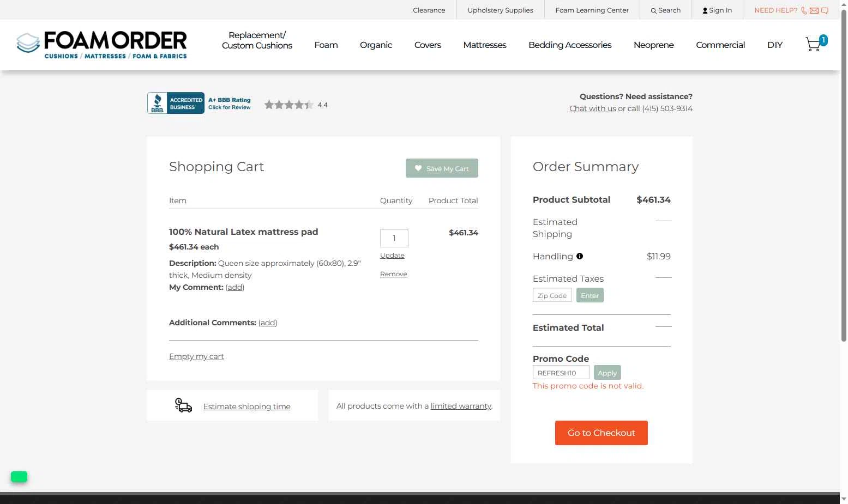Click Go to Checkout
The image size is (848, 504).
click(601, 433)
